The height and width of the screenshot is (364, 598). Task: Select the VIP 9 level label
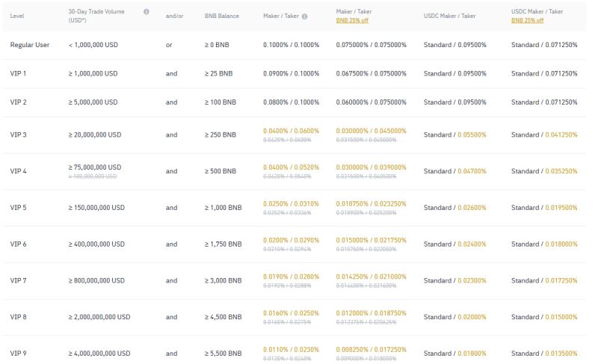click(x=18, y=353)
